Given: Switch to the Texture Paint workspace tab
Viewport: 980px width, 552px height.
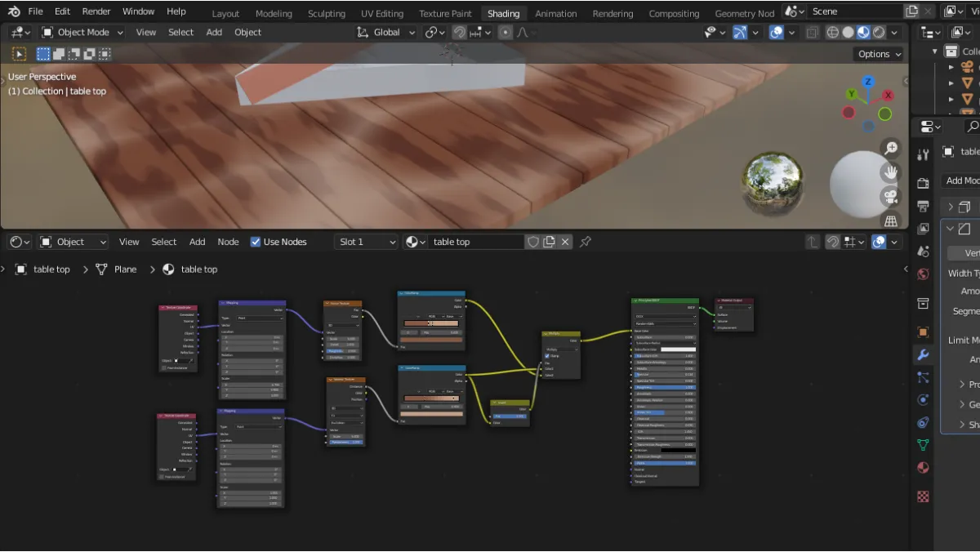Looking at the screenshot, I should [445, 14].
